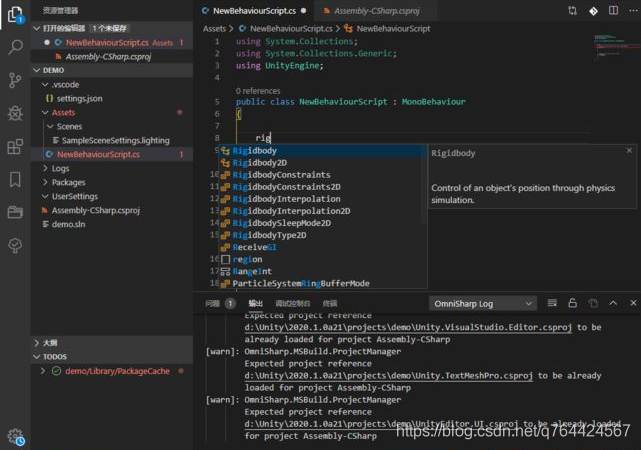Open the Todo Tree view icon
The image size is (641, 450).
[15, 245]
